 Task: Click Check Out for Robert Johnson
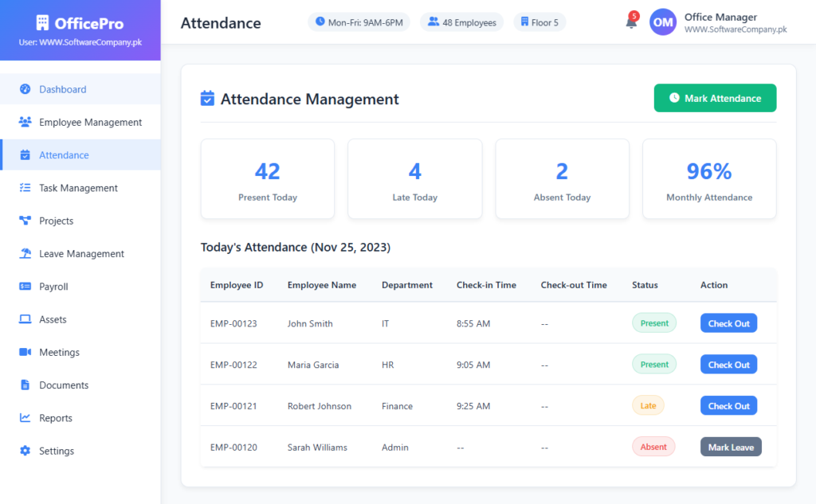point(728,406)
